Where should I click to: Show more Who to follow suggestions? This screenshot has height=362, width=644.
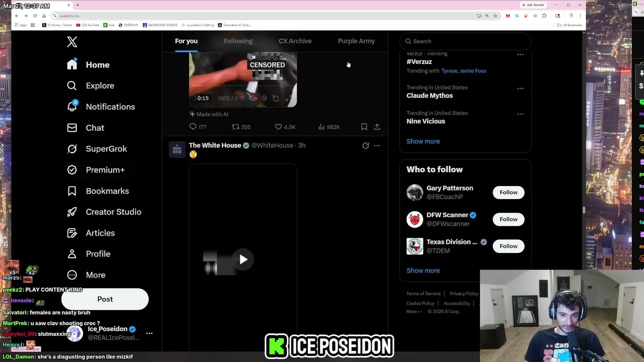(x=423, y=270)
